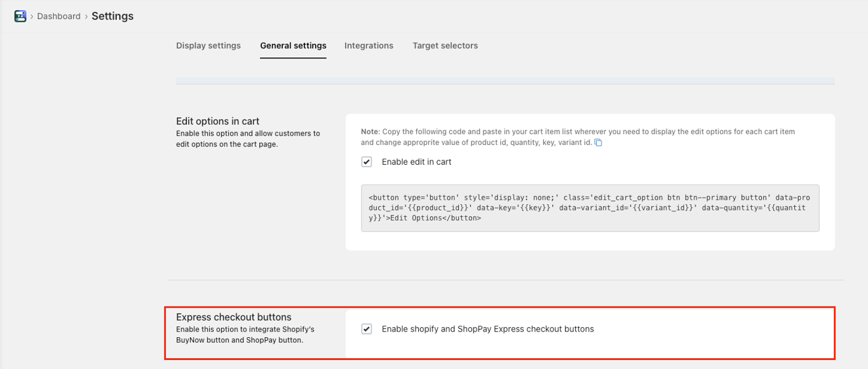Open the Display settings tab
Image resolution: width=868 pixels, height=369 pixels.
[208, 46]
